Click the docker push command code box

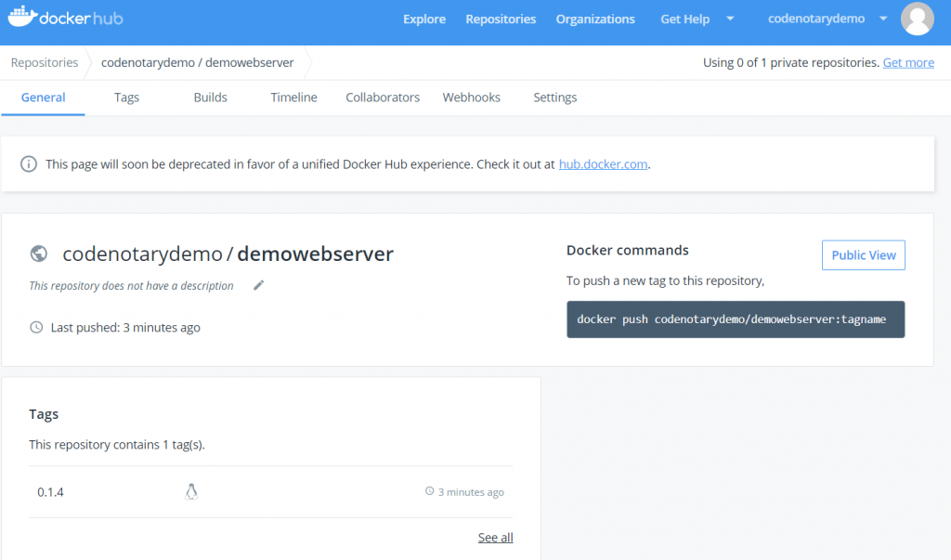[736, 319]
